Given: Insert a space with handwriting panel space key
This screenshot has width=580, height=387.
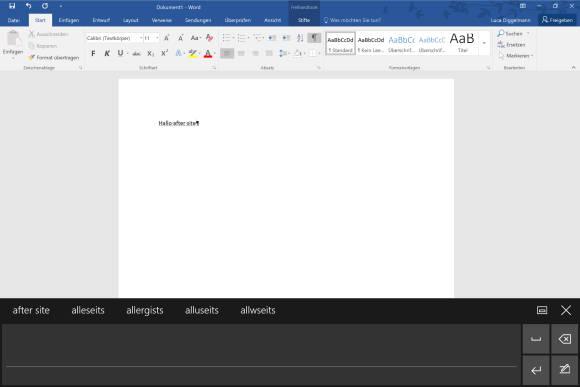Looking at the screenshot, I should click(x=536, y=339).
